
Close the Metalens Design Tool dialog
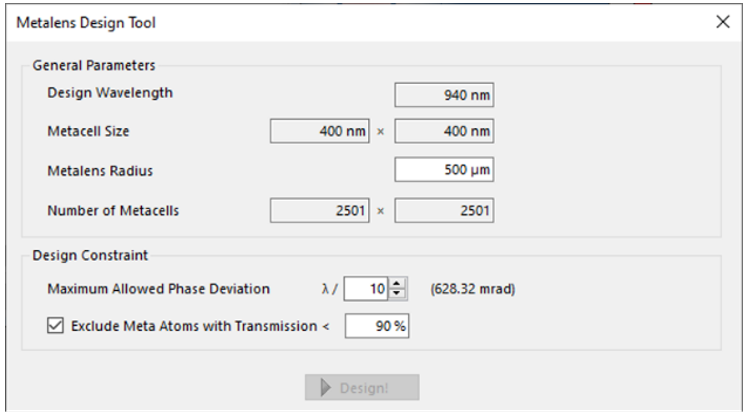tap(723, 22)
